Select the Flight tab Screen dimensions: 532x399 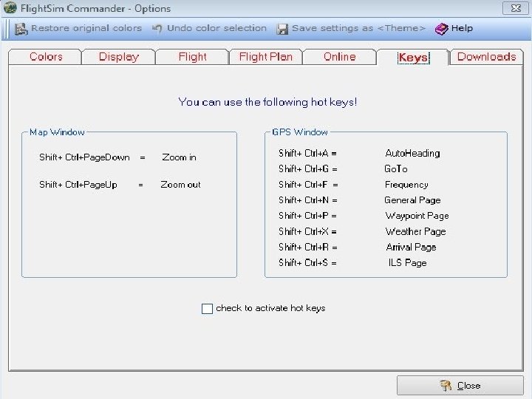tap(192, 57)
